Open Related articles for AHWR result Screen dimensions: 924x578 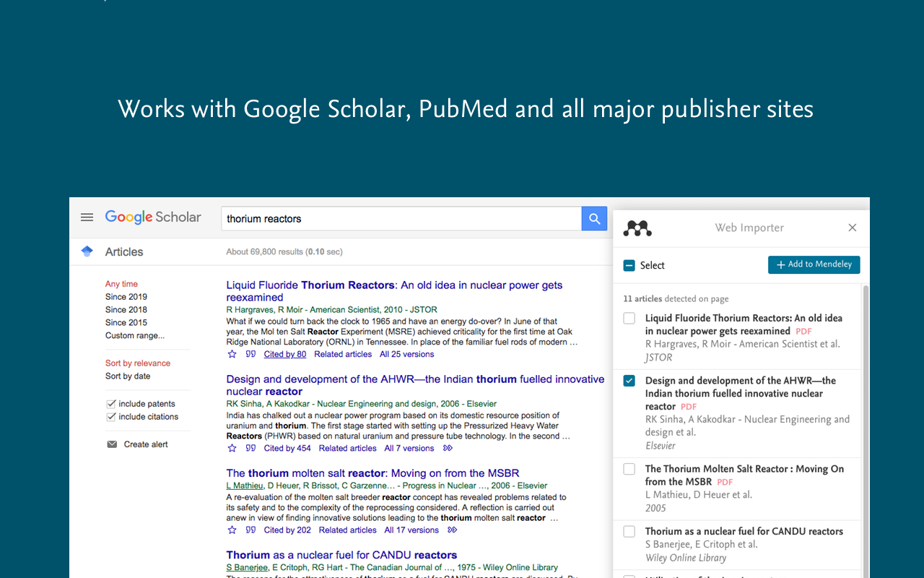pyautogui.click(x=347, y=448)
